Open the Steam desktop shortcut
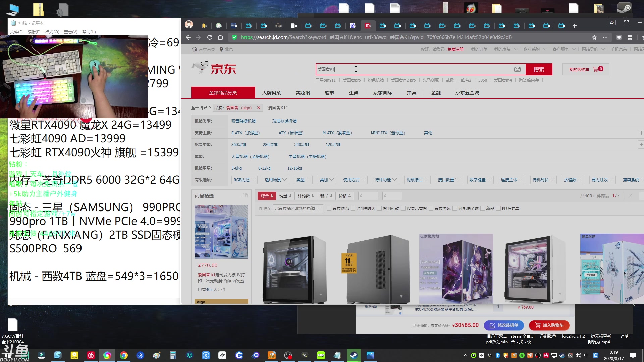The image size is (644, 362). click(625, 8)
